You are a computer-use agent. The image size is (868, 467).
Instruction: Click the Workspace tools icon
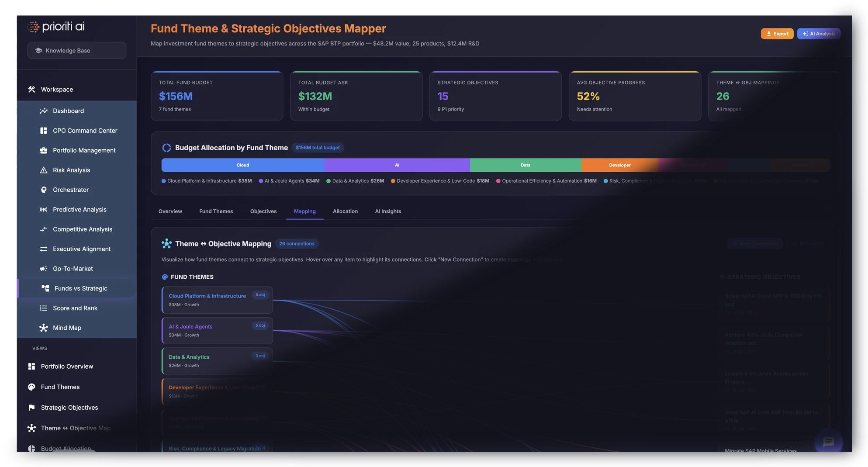31,90
